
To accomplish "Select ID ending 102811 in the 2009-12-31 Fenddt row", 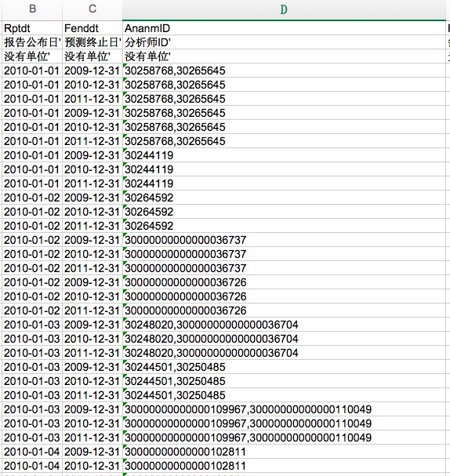I will point(284,452).
